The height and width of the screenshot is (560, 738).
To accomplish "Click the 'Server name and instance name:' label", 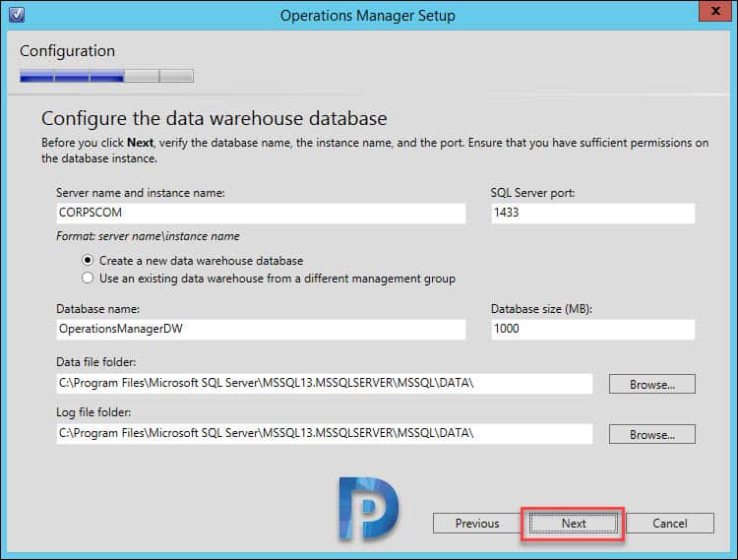I will (x=141, y=193).
